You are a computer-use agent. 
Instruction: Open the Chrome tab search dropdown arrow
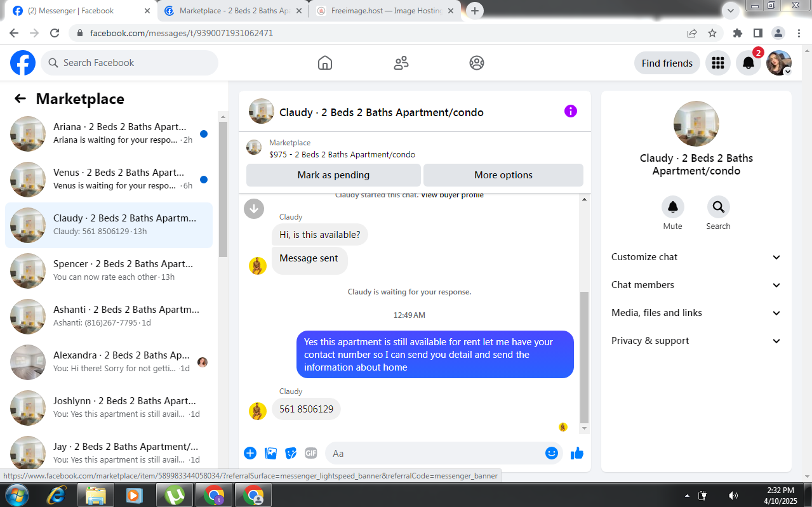click(x=731, y=10)
